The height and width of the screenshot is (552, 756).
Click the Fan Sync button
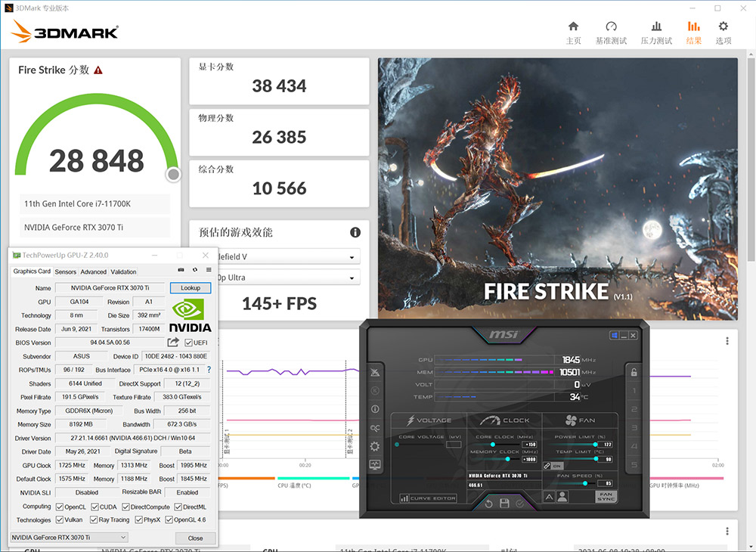point(606,497)
